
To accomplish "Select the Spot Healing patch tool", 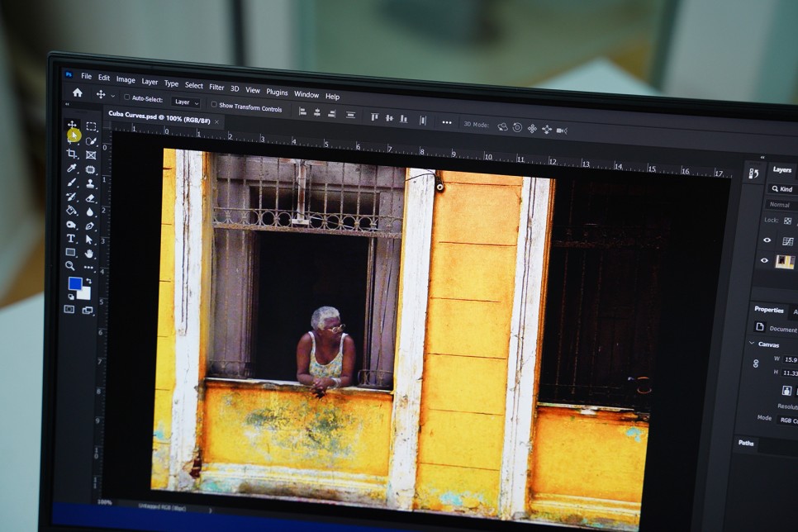I will click(91, 169).
